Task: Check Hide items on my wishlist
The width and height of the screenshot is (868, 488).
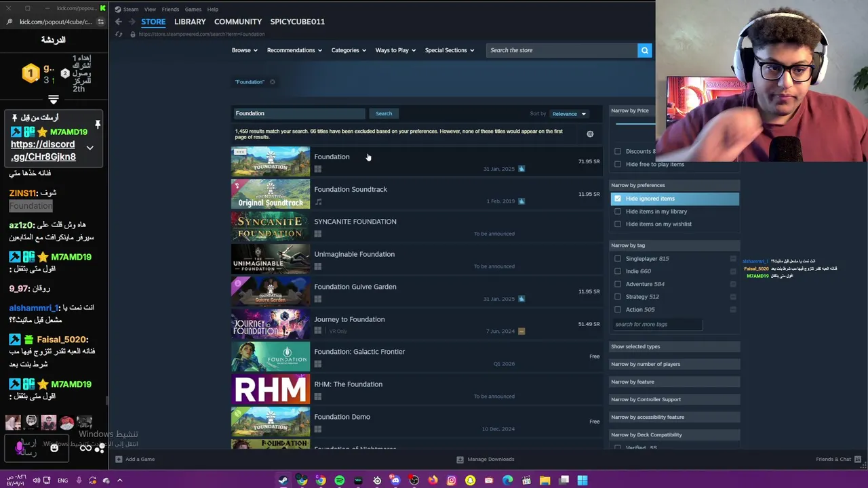Action: (x=617, y=224)
